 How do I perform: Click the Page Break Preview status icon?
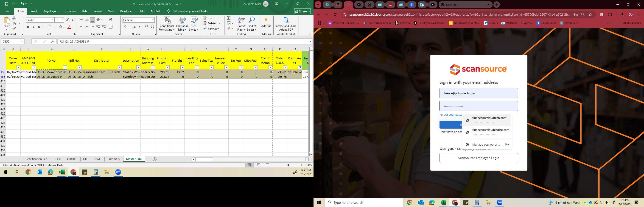[268, 165]
